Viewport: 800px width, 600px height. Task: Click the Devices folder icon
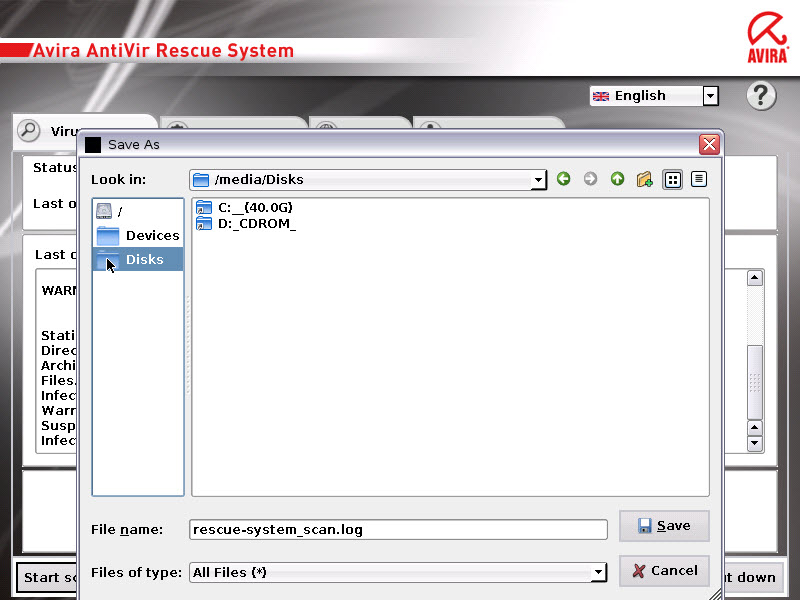coord(108,235)
